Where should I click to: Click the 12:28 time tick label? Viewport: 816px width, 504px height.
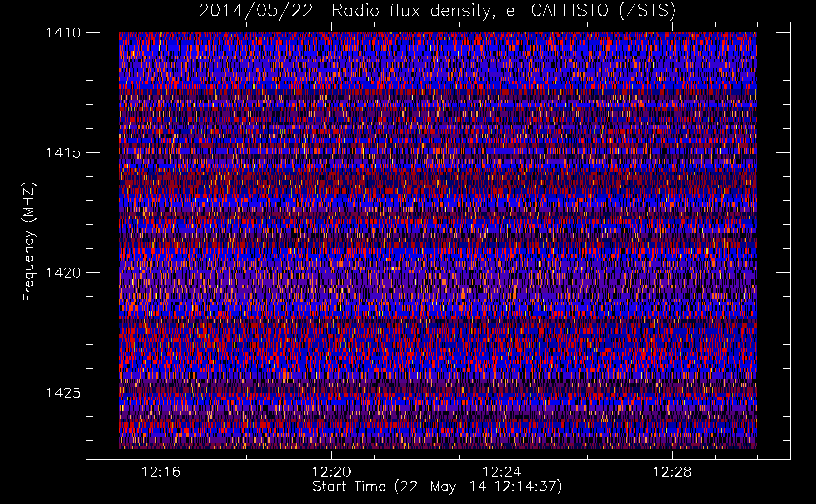672,472
